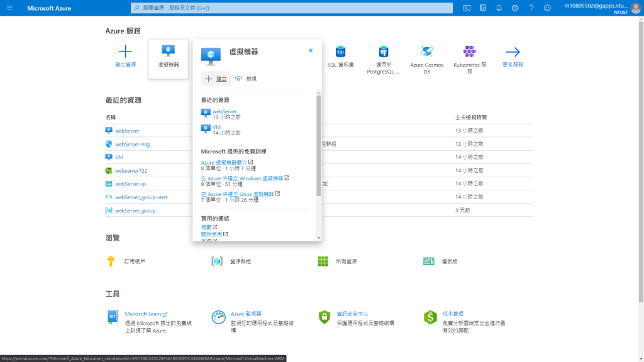Click webServer_group-vnet network icon

(x=108, y=197)
